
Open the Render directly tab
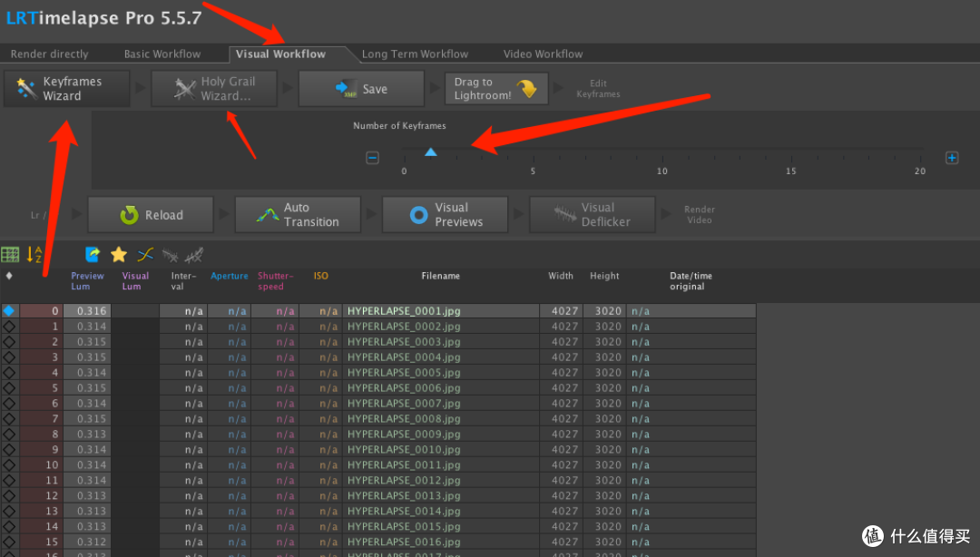coord(49,54)
